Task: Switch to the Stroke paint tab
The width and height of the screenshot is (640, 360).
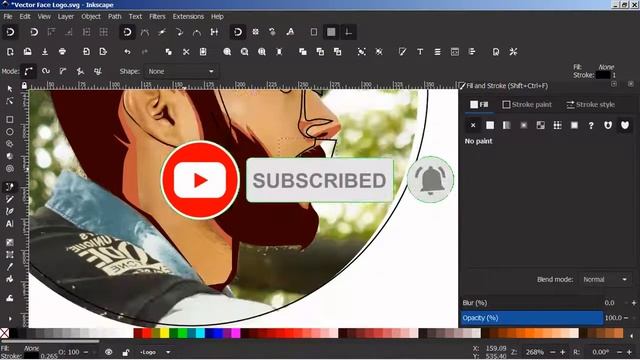Action: (527, 104)
